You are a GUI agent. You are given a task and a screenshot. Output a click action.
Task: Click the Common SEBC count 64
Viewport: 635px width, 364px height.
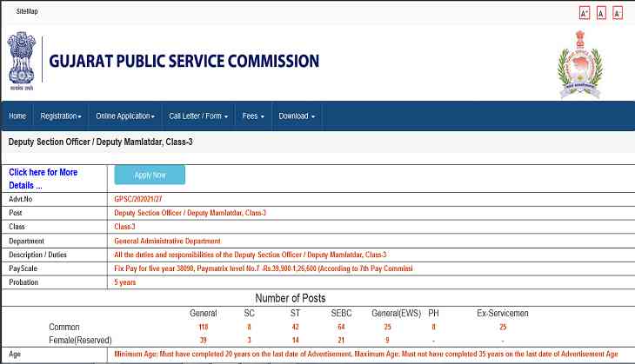341,327
